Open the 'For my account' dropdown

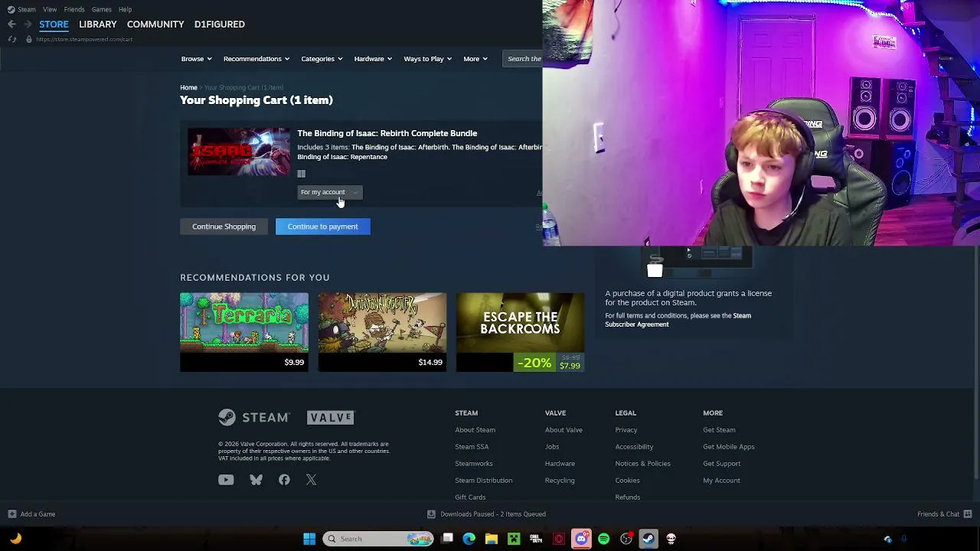330,192
